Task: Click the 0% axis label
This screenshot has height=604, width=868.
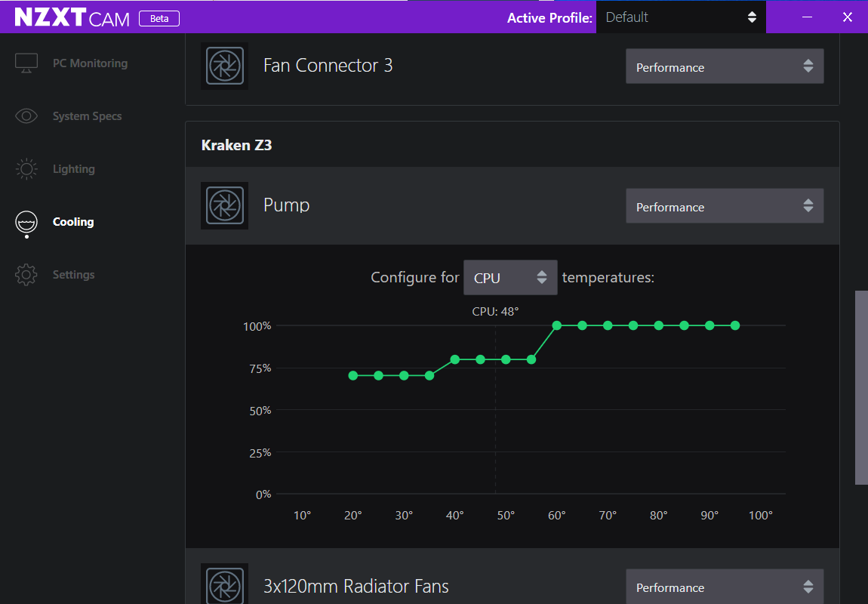Action: [263, 495]
